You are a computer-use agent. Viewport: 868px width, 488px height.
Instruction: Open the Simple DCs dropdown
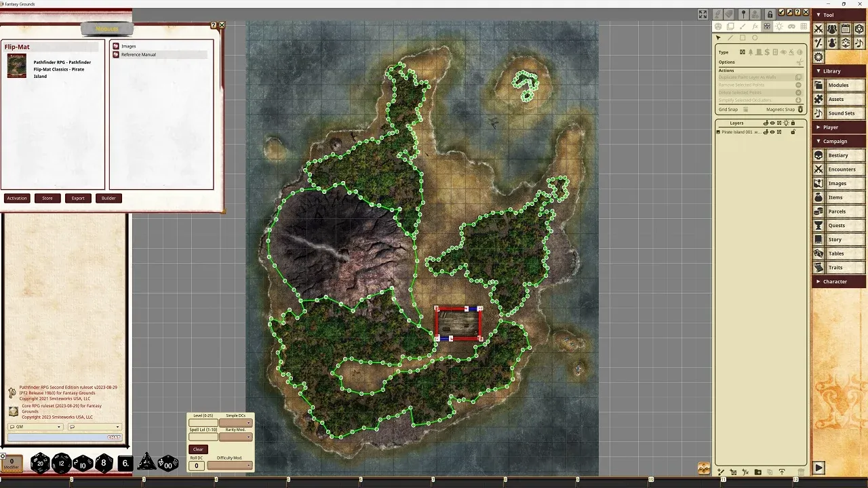tap(236, 423)
